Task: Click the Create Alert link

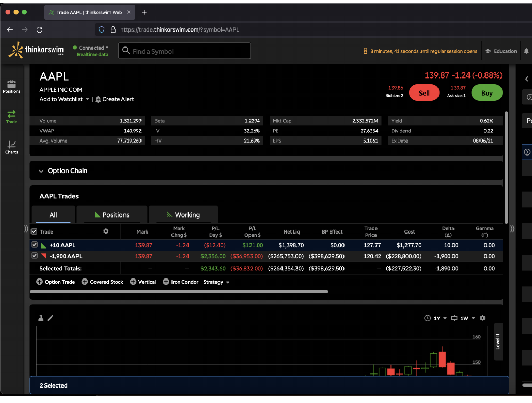Action: click(118, 99)
